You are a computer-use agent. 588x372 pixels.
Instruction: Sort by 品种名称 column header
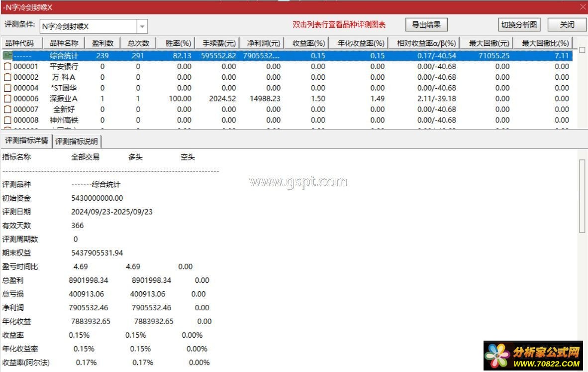click(64, 43)
